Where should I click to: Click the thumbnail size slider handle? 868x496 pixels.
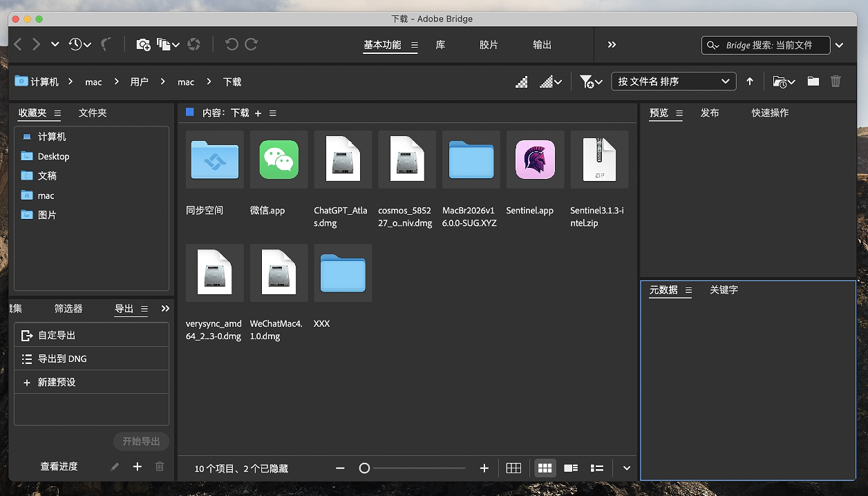click(x=364, y=468)
